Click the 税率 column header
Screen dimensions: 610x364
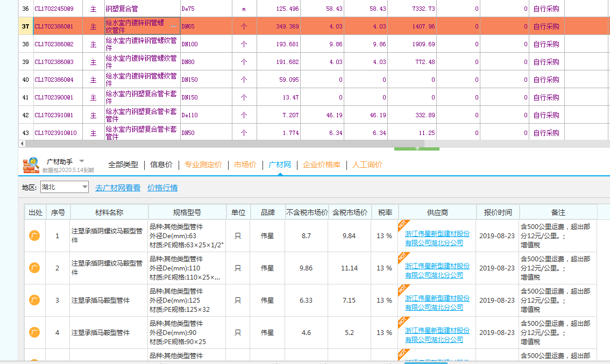tap(385, 212)
